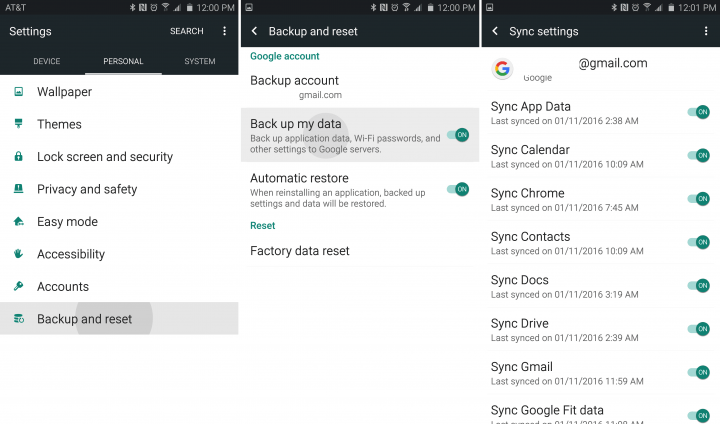Tap the AT&T carrier label
720x424 pixels.
click(15, 7)
